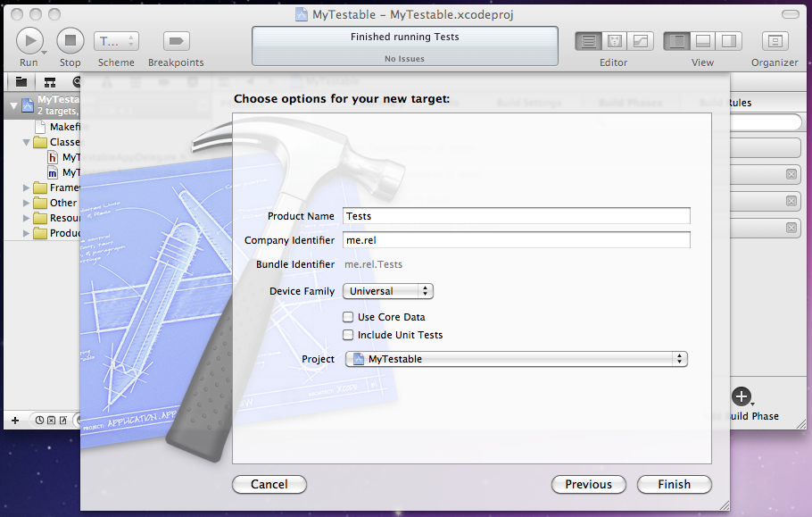Click the Stop button in toolbar
This screenshot has width=812, height=517.
[70, 41]
